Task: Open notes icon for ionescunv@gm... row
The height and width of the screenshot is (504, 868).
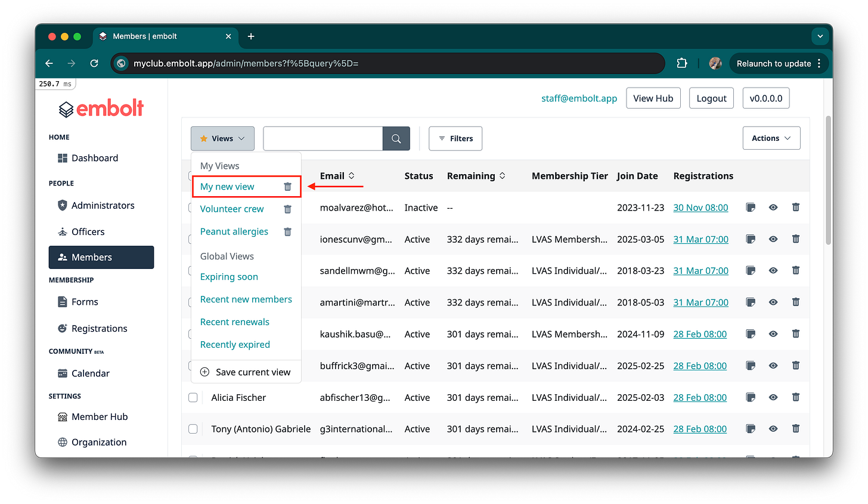Action: tap(751, 239)
